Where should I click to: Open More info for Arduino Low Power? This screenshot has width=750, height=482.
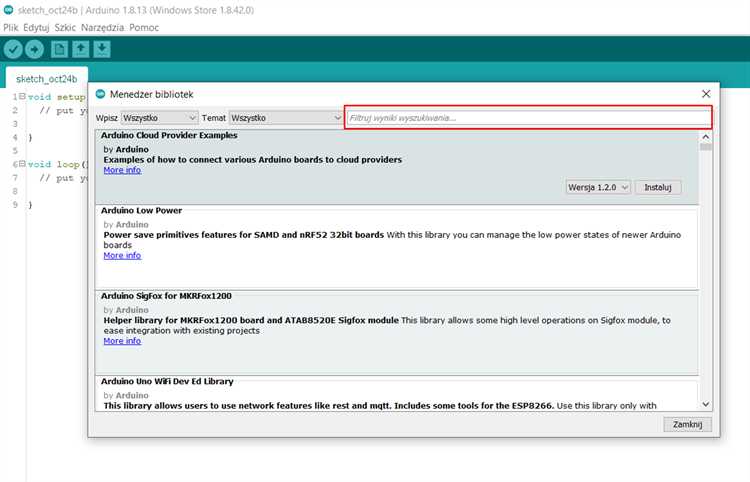pos(122,256)
